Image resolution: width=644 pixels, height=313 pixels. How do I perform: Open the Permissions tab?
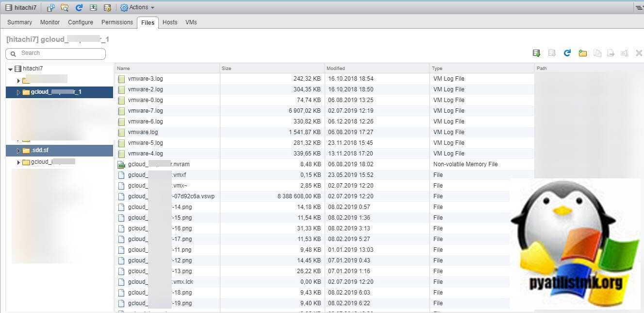click(117, 22)
